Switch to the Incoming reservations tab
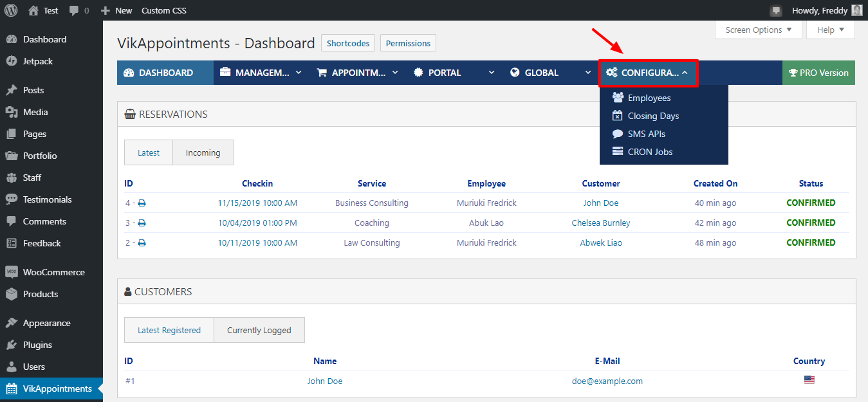Viewport: 868px width, 402px height. tap(203, 152)
